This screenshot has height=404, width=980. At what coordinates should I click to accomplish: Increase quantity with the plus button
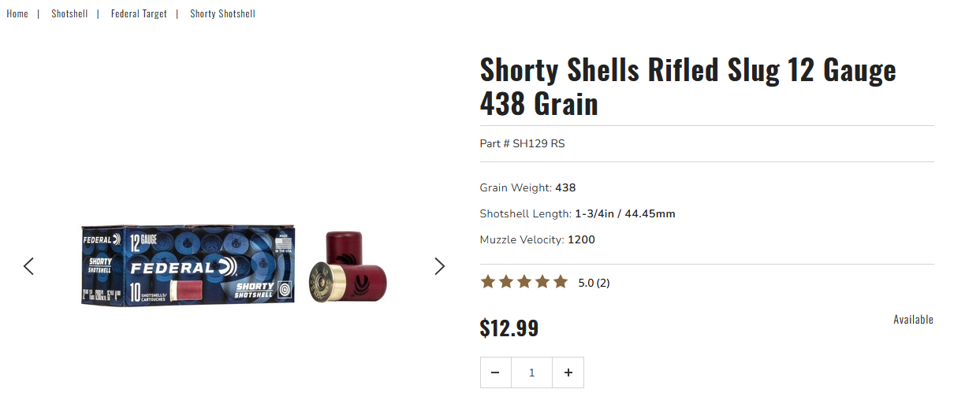[568, 372]
